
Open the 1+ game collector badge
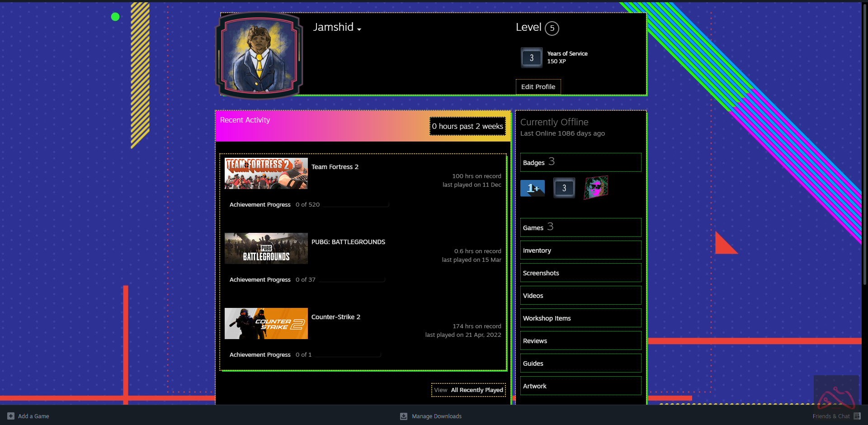532,188
